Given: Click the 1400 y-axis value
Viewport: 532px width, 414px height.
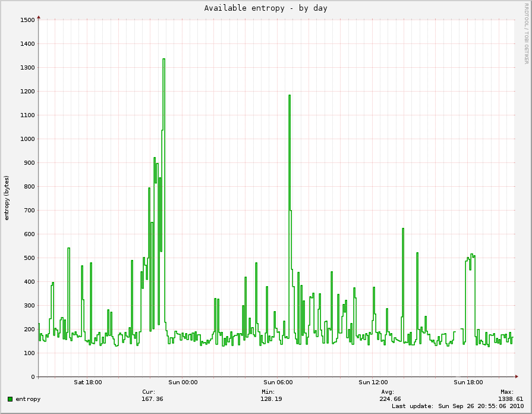Looking at the screenshot, I should click(27, 44).
